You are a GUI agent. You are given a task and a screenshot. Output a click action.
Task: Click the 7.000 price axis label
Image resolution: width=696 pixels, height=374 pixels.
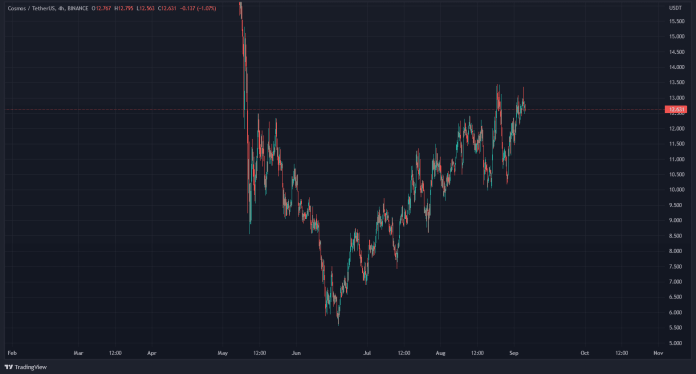pos(676,282)
